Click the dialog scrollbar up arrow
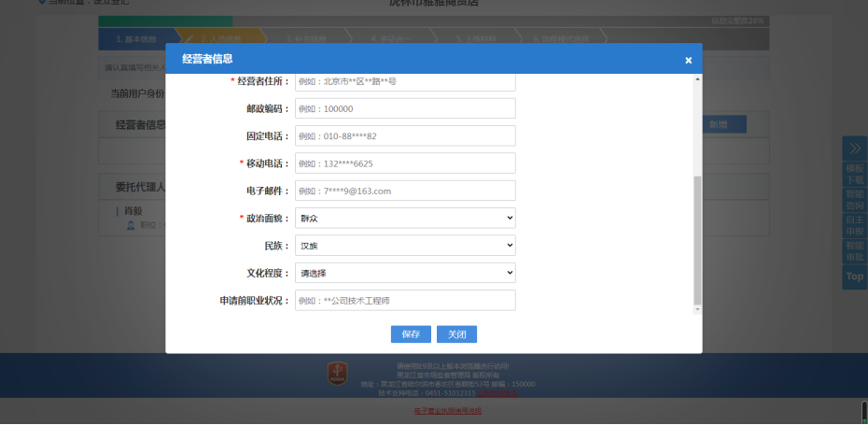This screenshot has height=425, width=868. [697, 78]
